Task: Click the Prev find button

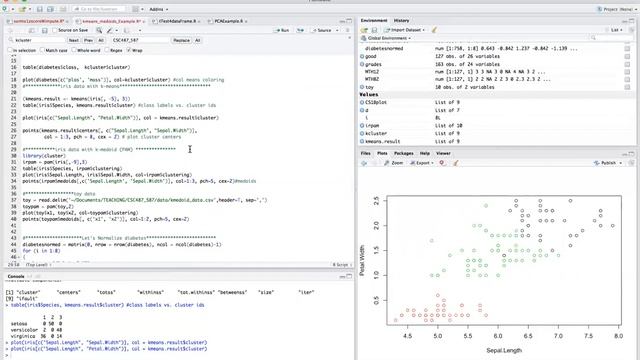Action: pos(88,40)
